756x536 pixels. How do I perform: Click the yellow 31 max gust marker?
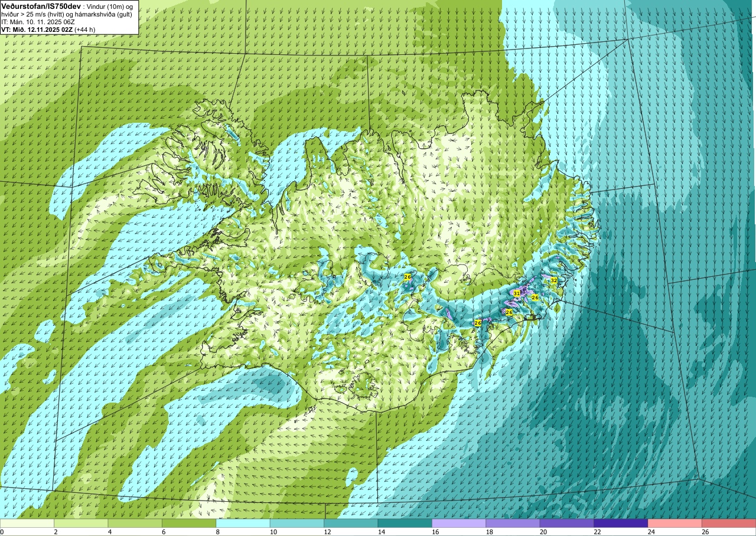(517, 293)
